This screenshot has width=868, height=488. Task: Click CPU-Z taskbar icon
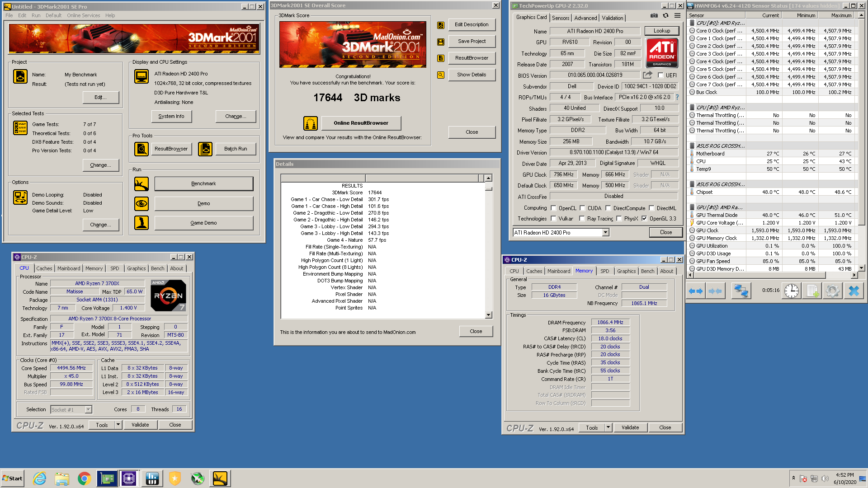point(128,478)
